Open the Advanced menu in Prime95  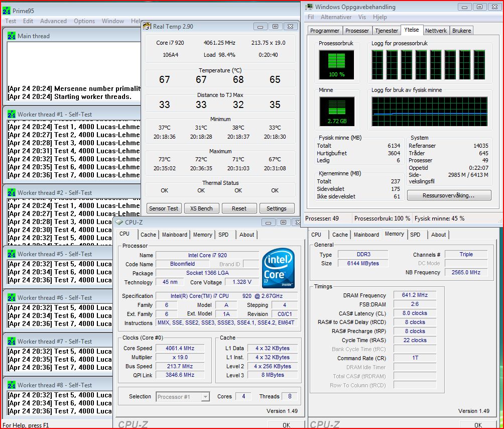click(x=53, y=21)
